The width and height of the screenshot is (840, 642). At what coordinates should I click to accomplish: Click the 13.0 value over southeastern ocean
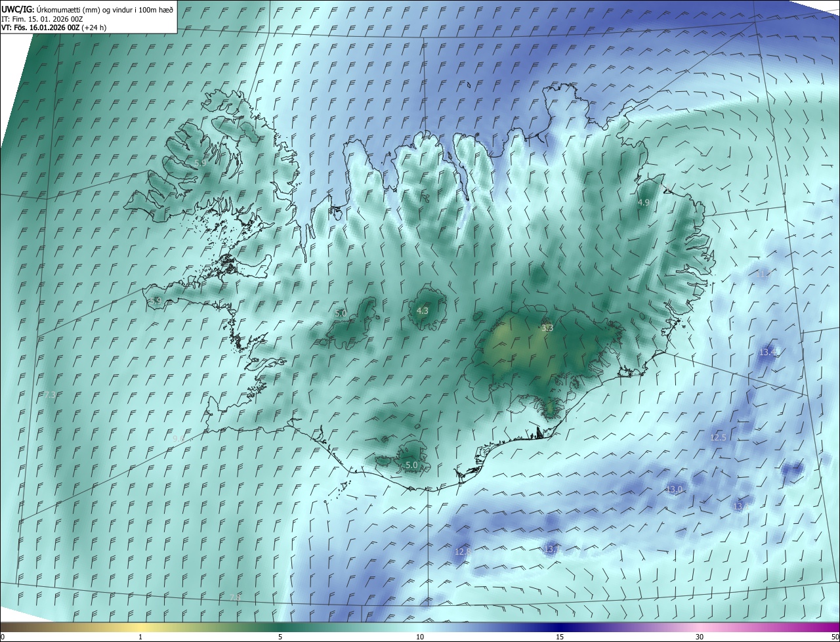point(675,490)
